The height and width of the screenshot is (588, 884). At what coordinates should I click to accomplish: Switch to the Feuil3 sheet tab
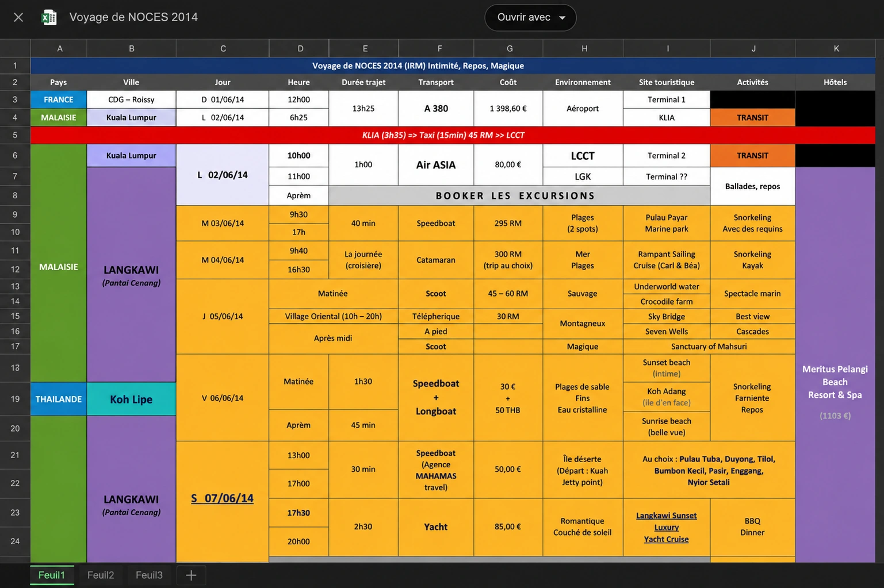pyautogui.click(x=149, y=575)
